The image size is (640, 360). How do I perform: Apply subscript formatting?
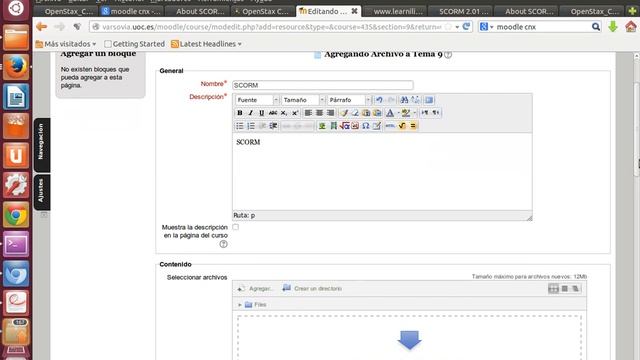[284, 113]
